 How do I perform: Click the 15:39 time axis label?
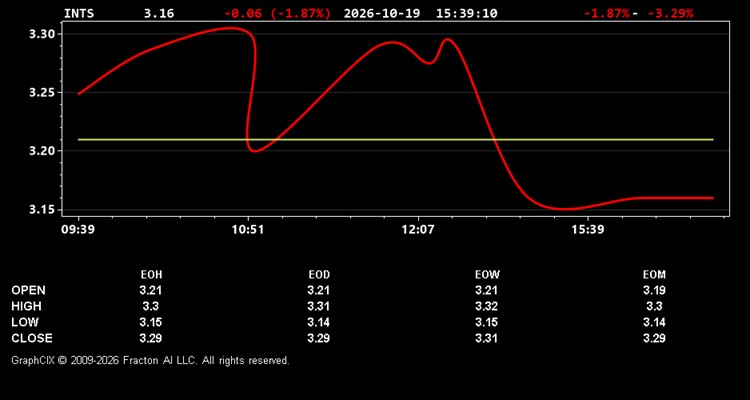click(x=587, y=229)
